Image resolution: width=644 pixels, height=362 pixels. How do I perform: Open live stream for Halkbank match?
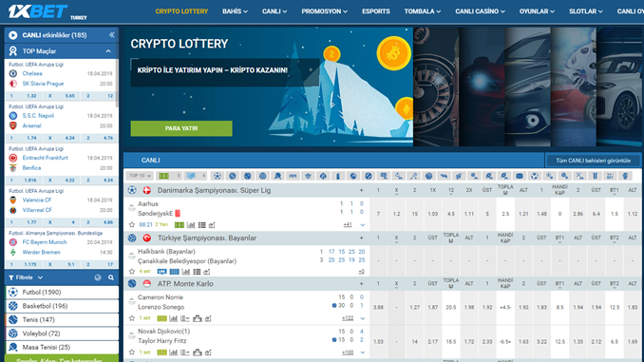pos(161,272)
